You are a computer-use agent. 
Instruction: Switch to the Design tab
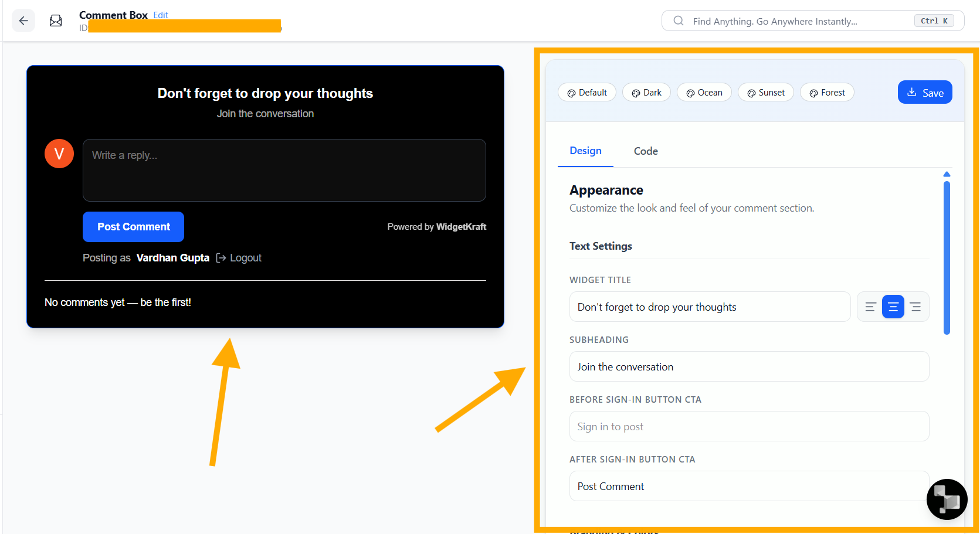point(585,151)
